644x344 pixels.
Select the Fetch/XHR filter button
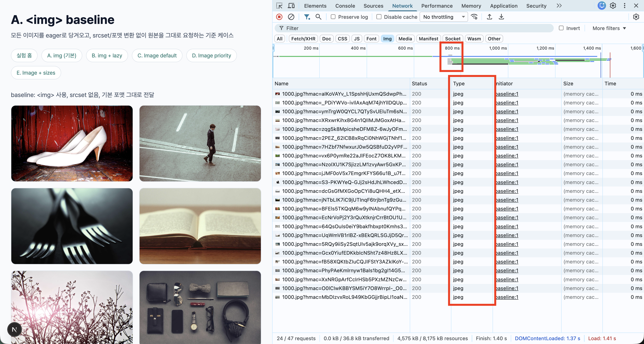[x=303, y=39]
